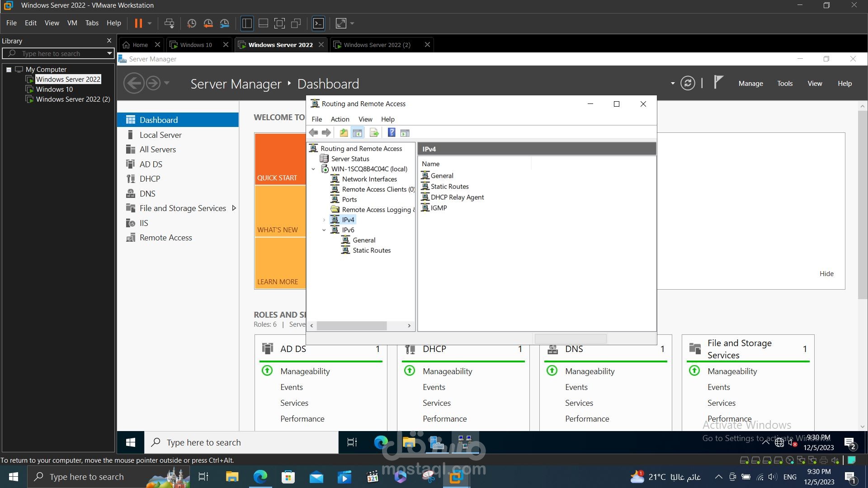Click VMware take snapshot icon
The image size is (868, 488).
click(192, 23)
